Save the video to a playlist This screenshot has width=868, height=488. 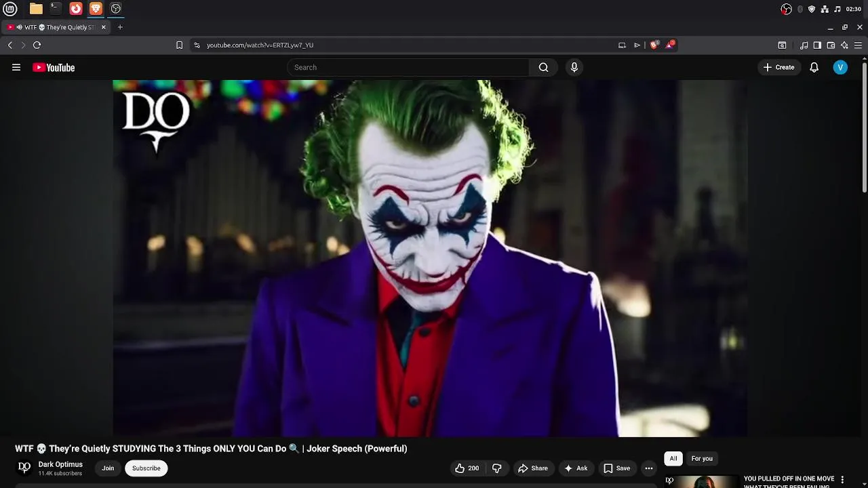[x=617, y=468]
